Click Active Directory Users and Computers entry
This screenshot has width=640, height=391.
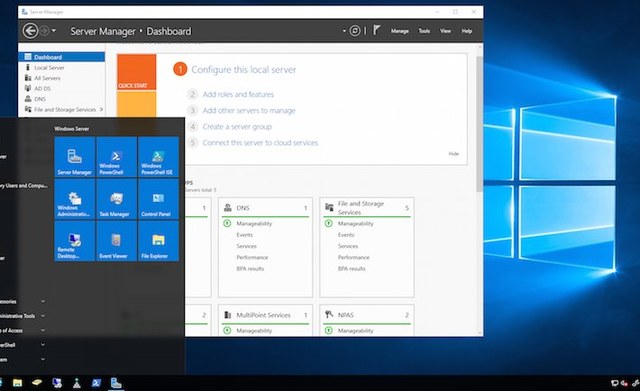[24, 186]
